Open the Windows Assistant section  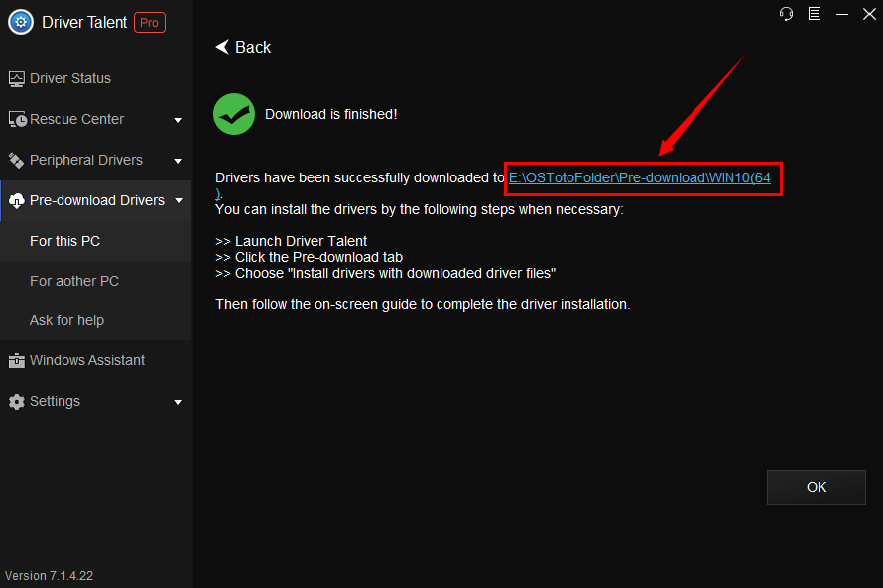[x=95, y=360]
